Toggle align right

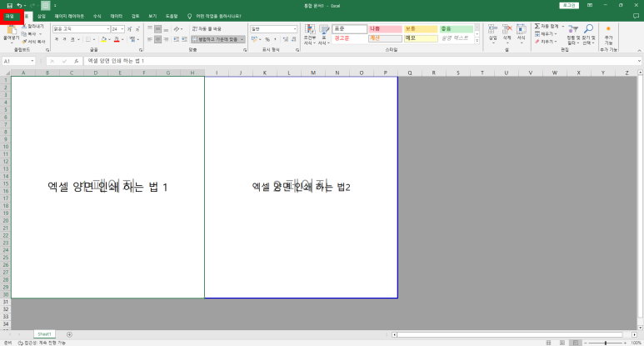coord(166,39)
